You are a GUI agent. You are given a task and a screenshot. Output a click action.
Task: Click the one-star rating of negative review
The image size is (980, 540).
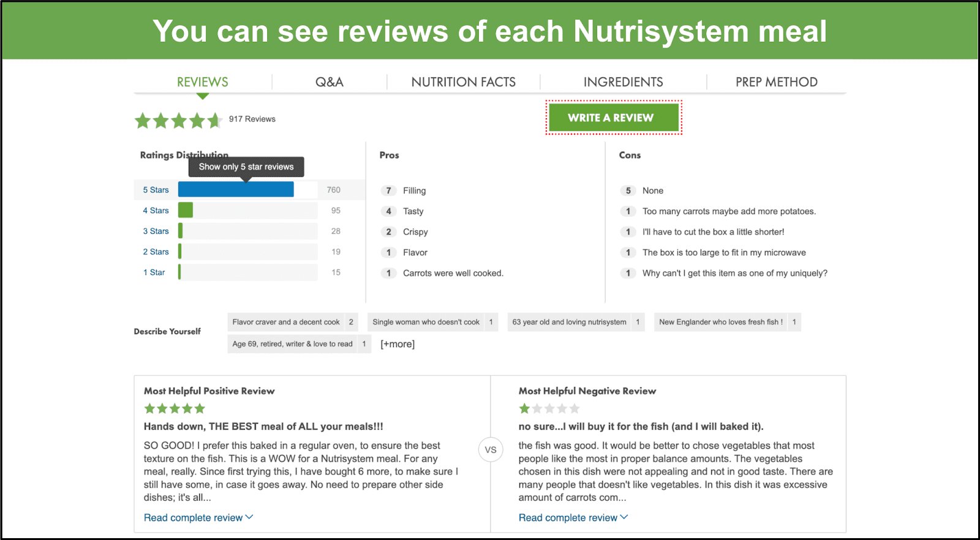[549, 408]
